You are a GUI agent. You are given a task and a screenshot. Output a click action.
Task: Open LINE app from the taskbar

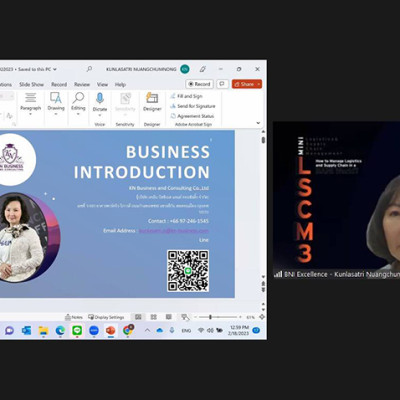pos(77,330)
